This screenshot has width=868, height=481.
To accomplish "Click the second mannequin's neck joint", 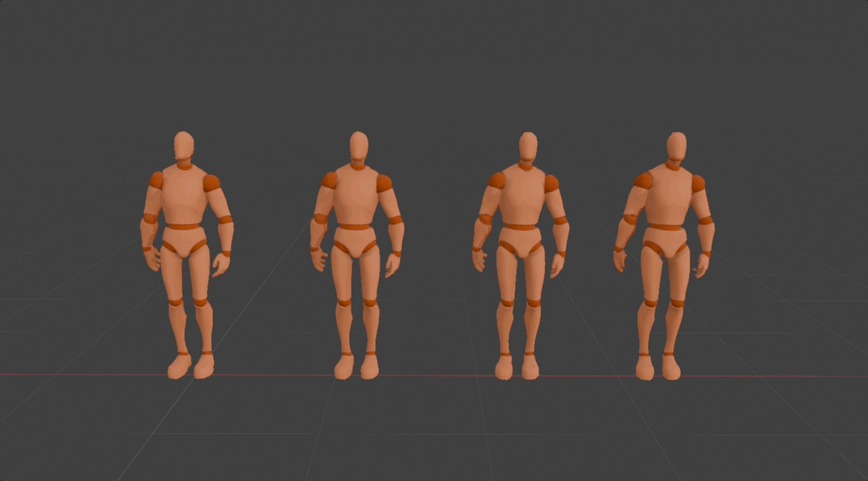I will click(358, 165).
